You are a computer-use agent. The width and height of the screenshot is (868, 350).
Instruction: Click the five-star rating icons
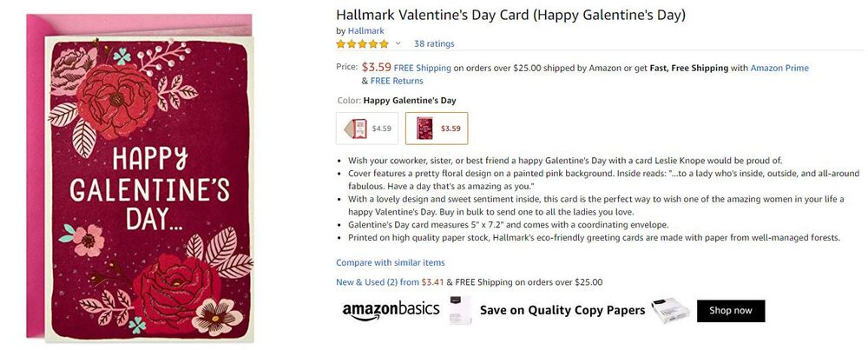[x=362, y=43]
